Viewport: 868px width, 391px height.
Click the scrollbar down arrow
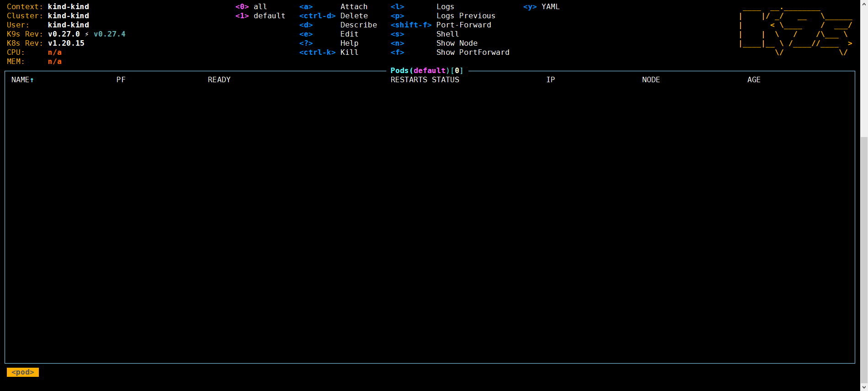[x=864, y=387]
